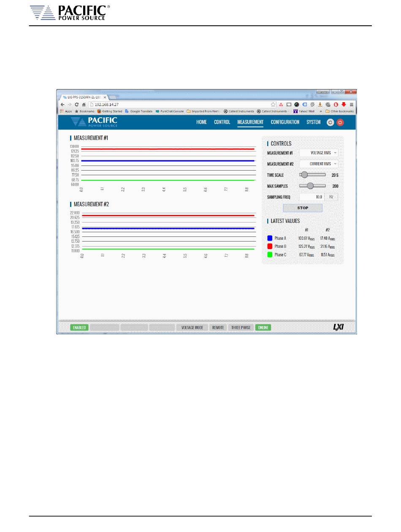Image resolution: width=401 pixels, height=532 pixels.
Task: Reload the page with browser refresh icon
Action: [x=77, y=104]
